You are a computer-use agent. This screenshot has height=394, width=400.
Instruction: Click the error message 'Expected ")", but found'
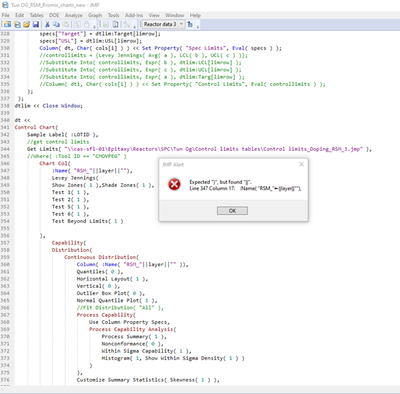pyautogui.click(x=221, y=182)
